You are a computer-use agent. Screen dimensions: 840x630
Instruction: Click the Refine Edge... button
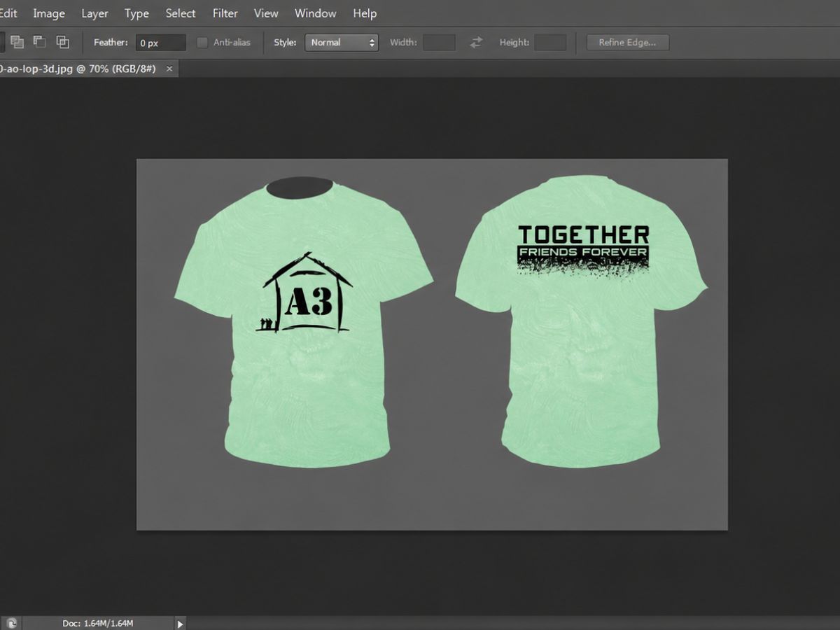(627, 43)
